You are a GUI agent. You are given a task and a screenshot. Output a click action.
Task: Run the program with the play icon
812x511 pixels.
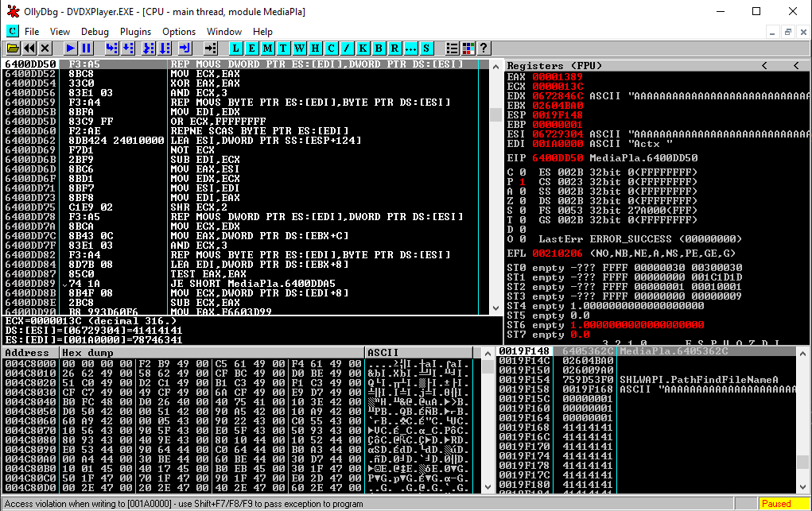click(x=70, y=48)
